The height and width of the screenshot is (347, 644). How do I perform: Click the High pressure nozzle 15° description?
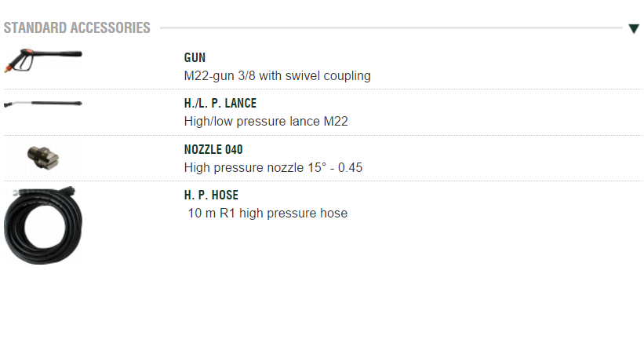(x=273, y=167)
